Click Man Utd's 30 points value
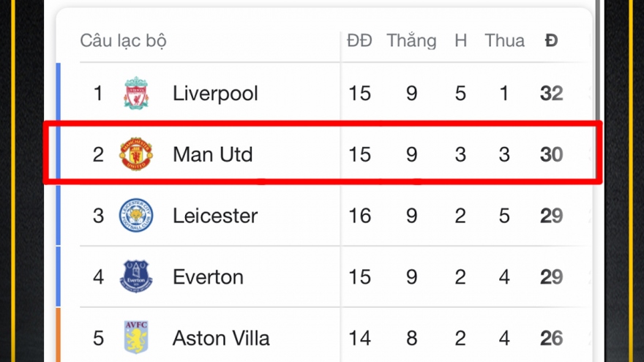The height and width of the screenshot is (362, 644). click(x=551, y=154)
